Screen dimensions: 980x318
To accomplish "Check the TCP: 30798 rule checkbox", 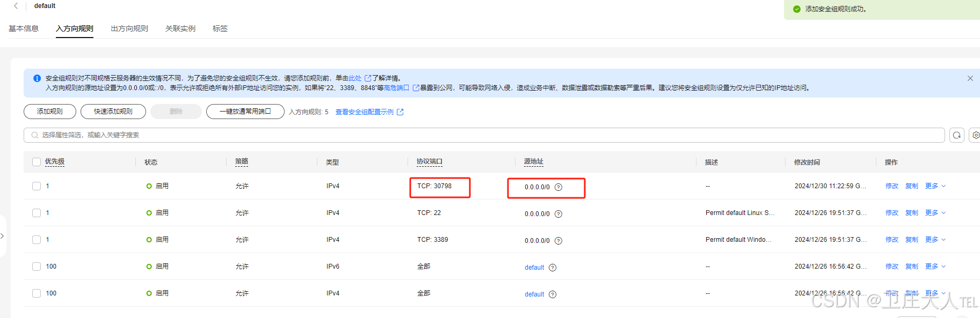I will tap(37, 186).
